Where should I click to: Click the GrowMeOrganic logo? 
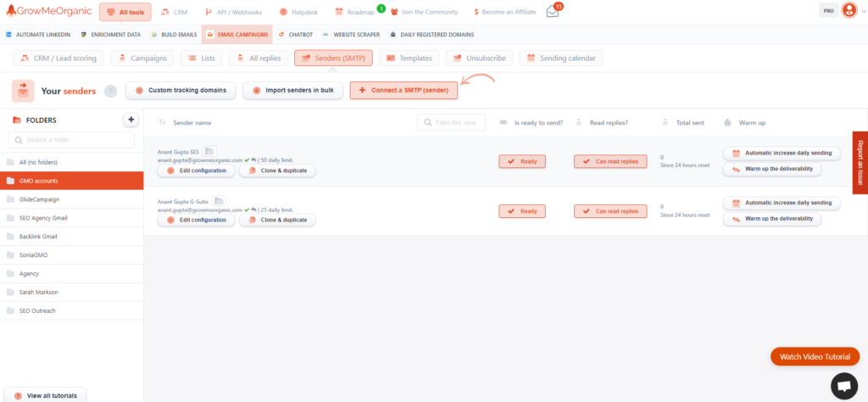click(x=48, y=11)
